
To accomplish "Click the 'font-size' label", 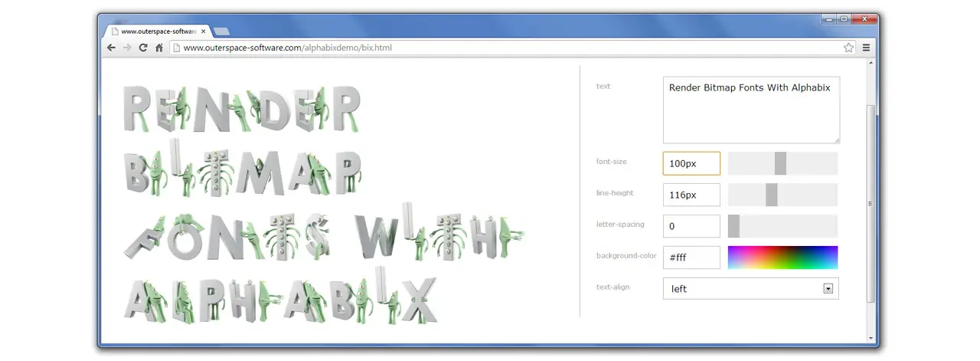I will tap(611, 161).
